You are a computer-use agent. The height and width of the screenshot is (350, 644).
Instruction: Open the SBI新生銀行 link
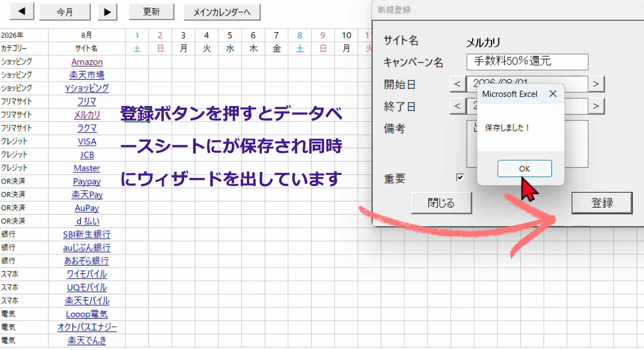pos(87,234)
